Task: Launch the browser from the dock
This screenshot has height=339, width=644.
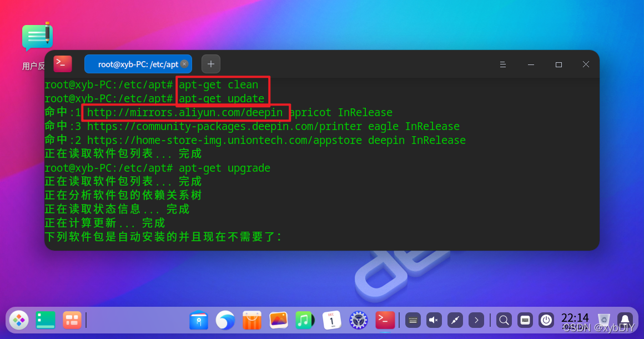Action: 225,321
